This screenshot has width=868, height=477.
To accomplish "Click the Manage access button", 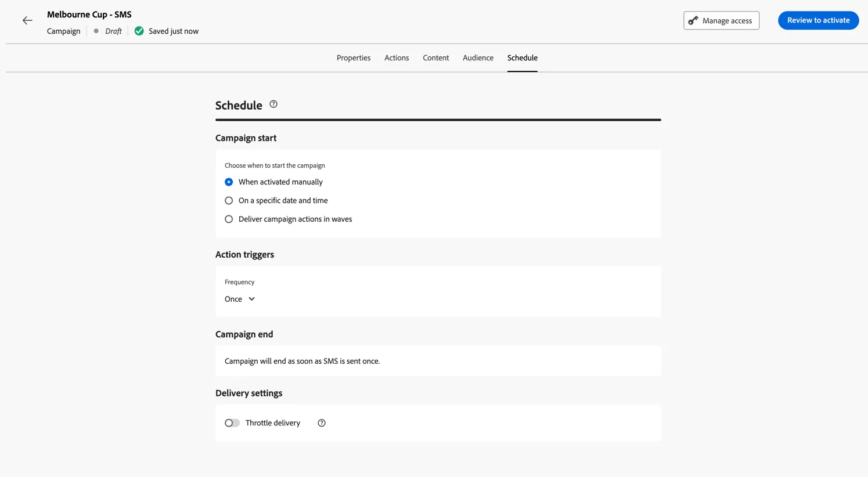I will (x=721, y=20).
